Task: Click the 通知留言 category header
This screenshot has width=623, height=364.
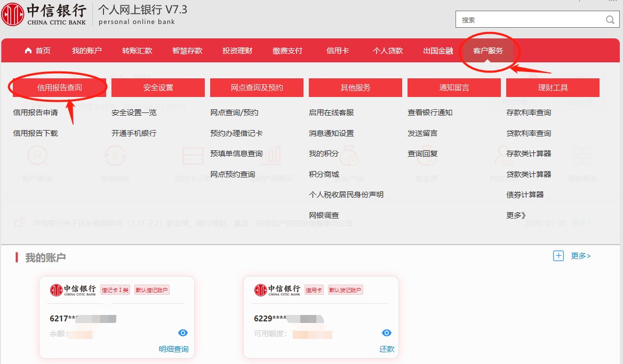Action: (454, 87)
